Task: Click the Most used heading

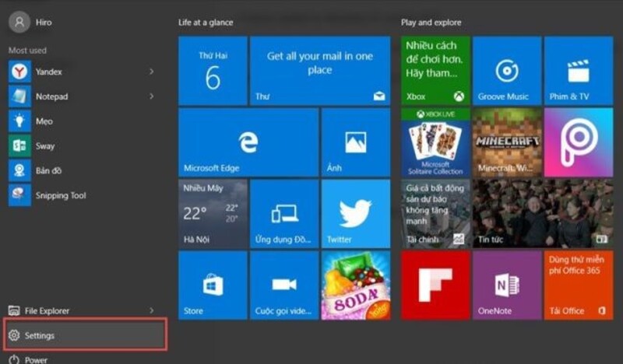Action: [27, 51]
